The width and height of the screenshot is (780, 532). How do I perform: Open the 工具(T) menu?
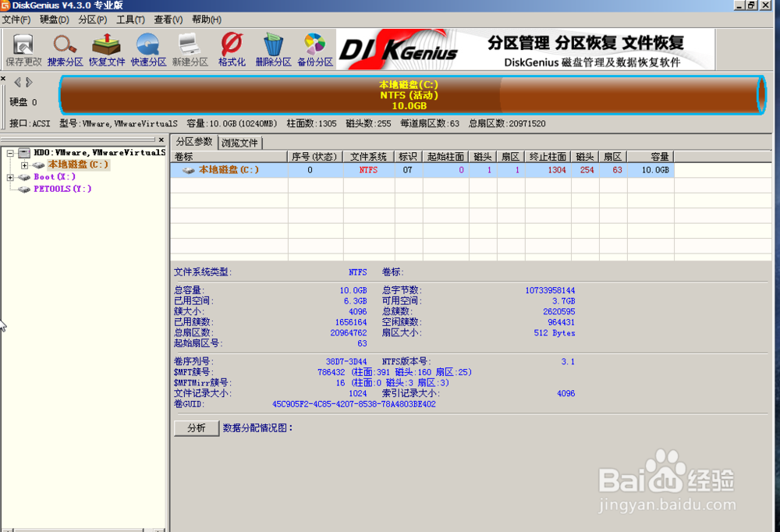(x=130, y=20)
